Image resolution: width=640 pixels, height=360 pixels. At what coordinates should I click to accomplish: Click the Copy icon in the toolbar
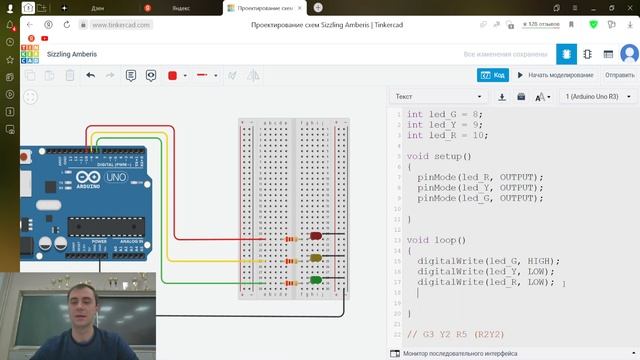coord(30,76)
